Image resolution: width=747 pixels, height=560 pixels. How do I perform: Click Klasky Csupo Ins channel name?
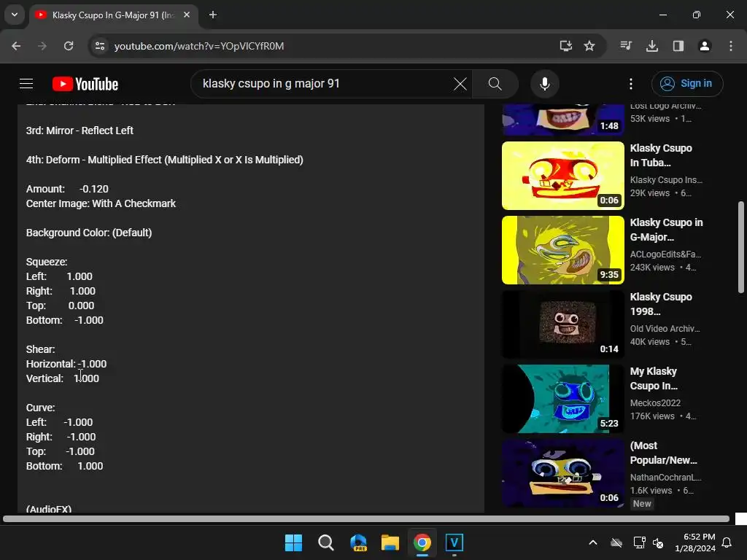(x=666, y=180)
